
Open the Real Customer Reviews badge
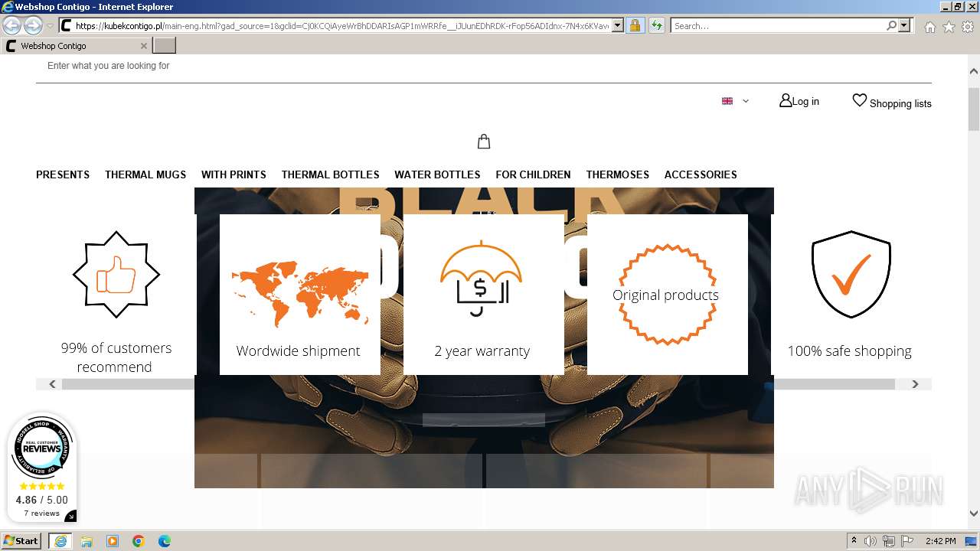pyautogui.click(x=41, y=448)
